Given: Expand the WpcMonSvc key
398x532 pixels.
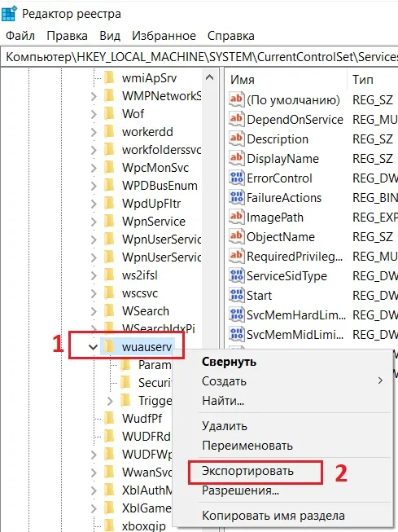Looking at the screenshot, I should [x=94, y=168].
